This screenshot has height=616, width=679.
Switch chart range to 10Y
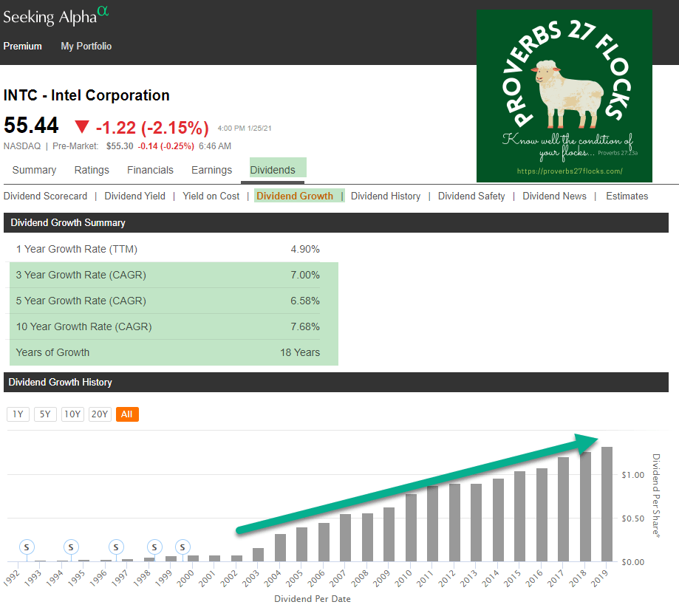coord(72,414)
